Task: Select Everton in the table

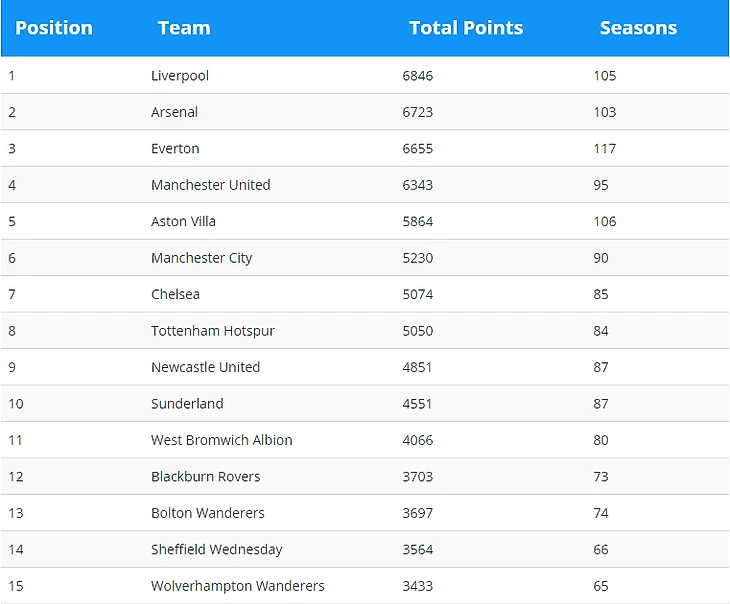Action: coord(175,149)
